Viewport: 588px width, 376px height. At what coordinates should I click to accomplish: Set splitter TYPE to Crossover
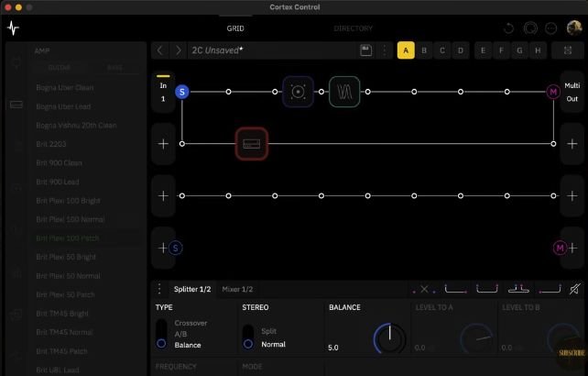[x=191, y=323]
